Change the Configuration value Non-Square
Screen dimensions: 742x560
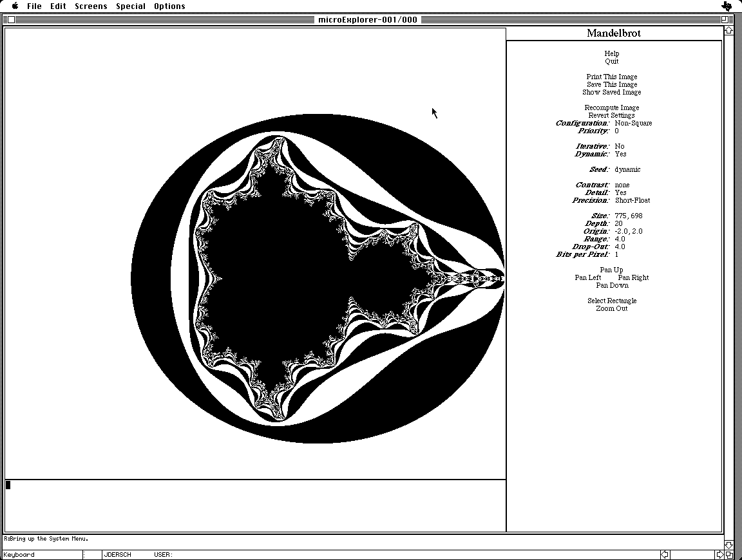point(633,123)
